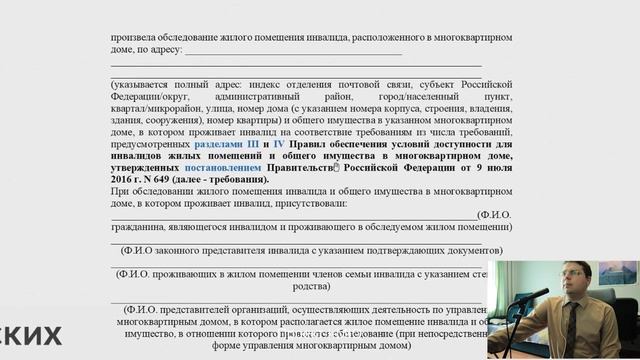Open the 'разделами III' hyperlink
This screenshot has width=640, height=360.
coord(227,144)
